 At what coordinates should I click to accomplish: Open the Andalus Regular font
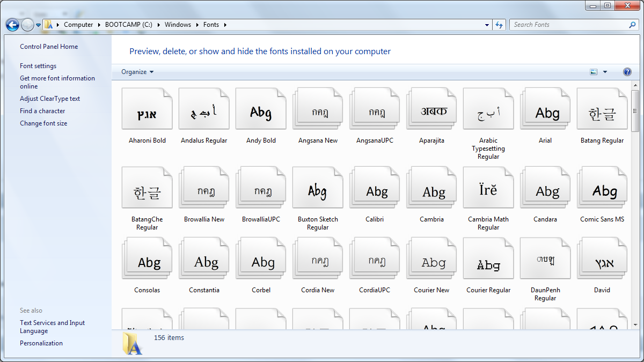(x=203, y=108)
